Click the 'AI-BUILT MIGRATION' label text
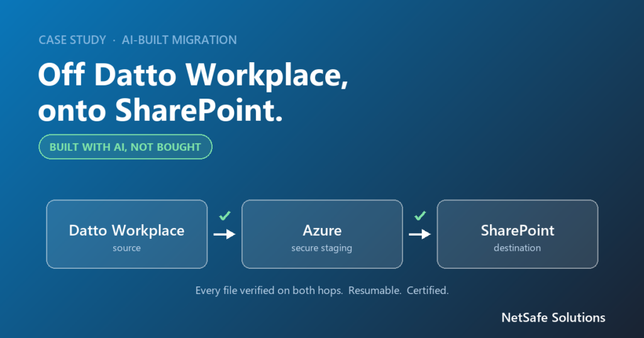The width and height of the screenshot is (644, 338). click(x=179, y=40)
